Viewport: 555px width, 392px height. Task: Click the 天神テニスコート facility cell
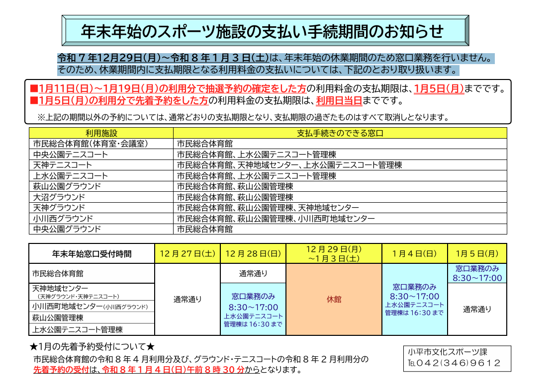pyautogui.click(x=101, y=165)
